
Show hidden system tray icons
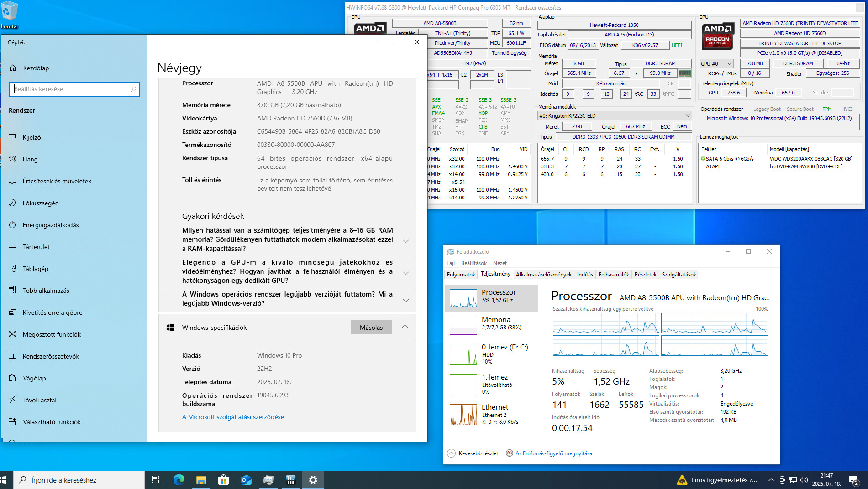tap(771, 480)
